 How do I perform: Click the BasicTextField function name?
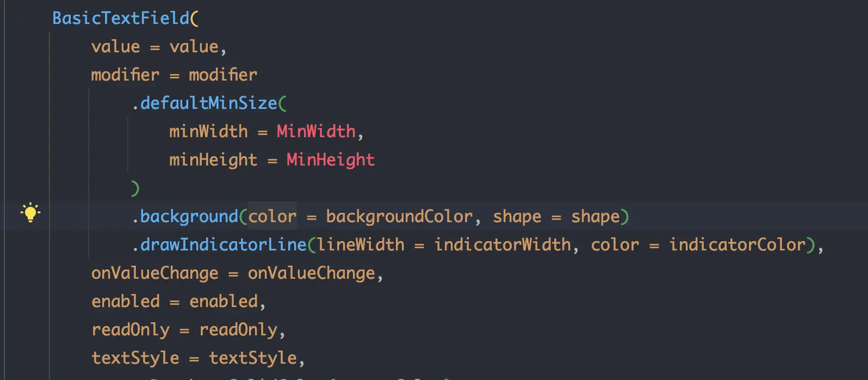(120, 18)
